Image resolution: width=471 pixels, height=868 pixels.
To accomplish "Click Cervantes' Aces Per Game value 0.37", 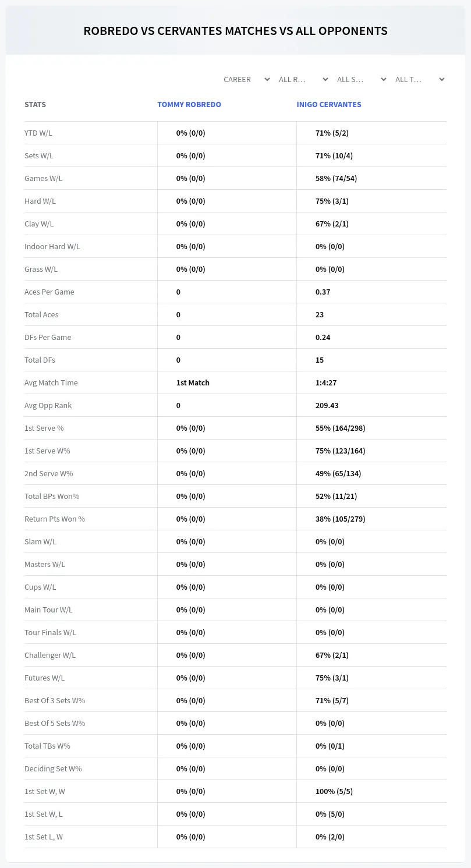I will tap(323, 292).
